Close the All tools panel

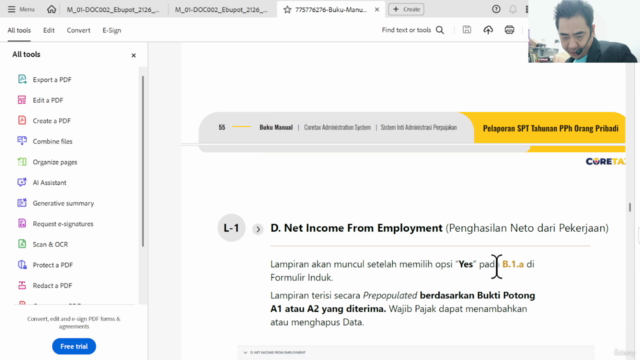pyautogui.click(x=133, y=55)
